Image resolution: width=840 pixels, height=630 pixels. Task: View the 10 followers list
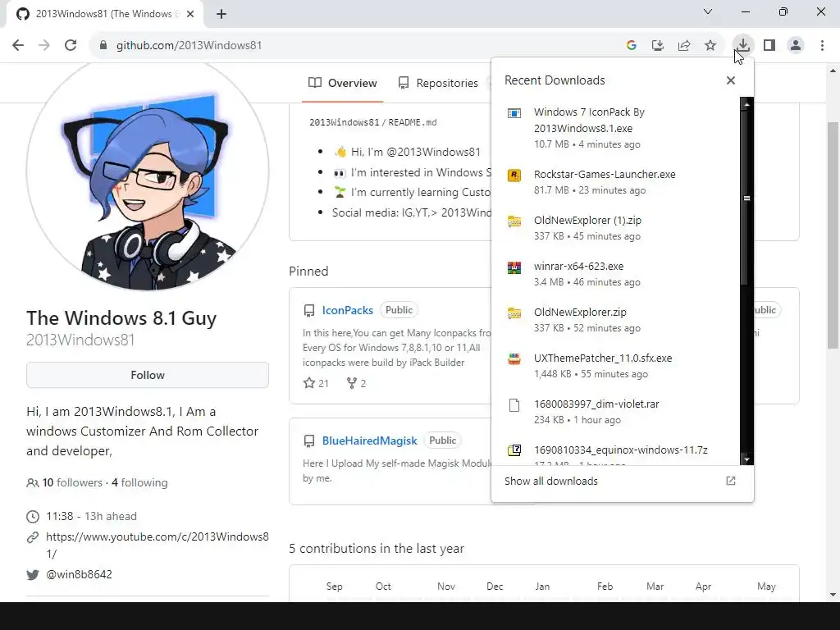tap(72, 482)
